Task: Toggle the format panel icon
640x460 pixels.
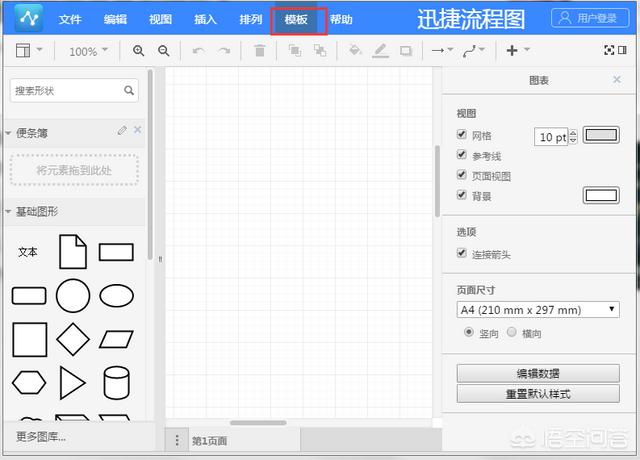Action: point(622,50)
